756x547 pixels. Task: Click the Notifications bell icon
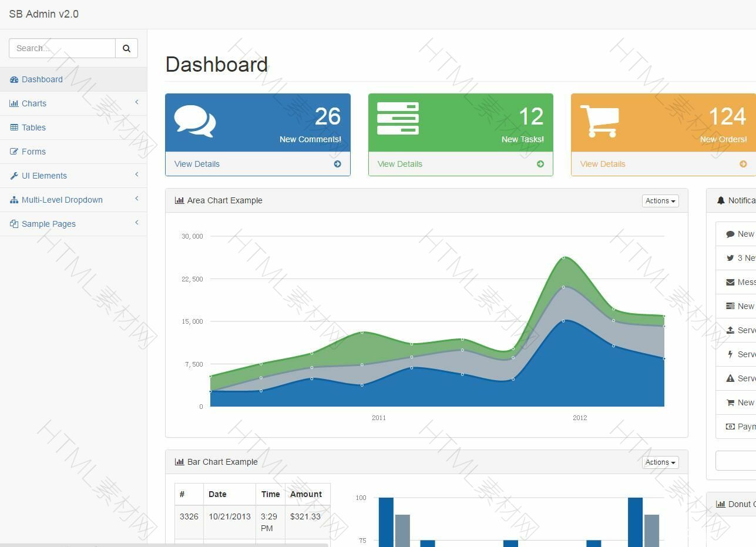(721, 200)
